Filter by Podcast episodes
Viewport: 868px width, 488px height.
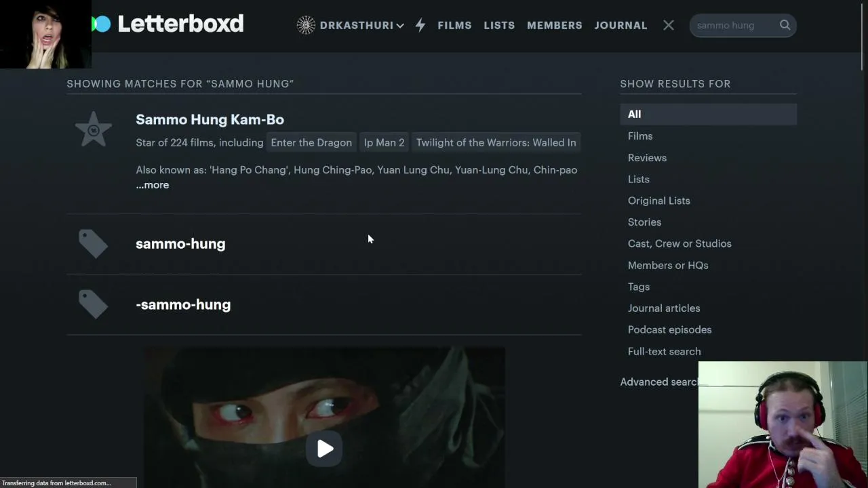pos(669,330)
